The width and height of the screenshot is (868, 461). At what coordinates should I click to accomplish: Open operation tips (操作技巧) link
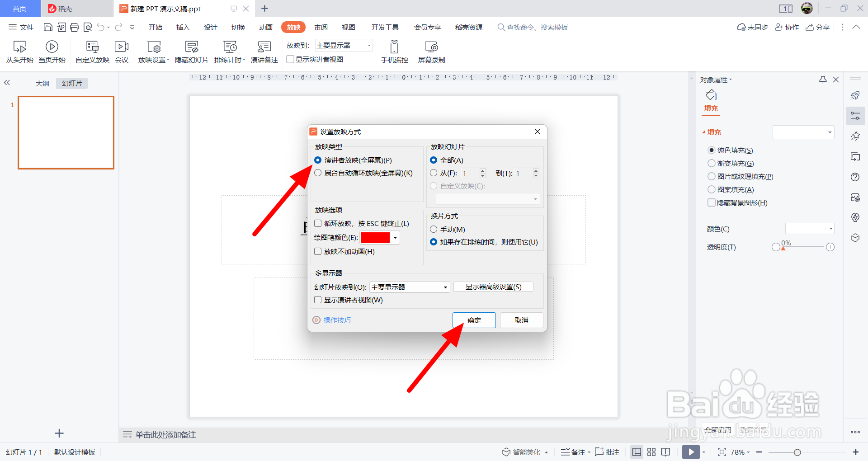click(337, 320)
